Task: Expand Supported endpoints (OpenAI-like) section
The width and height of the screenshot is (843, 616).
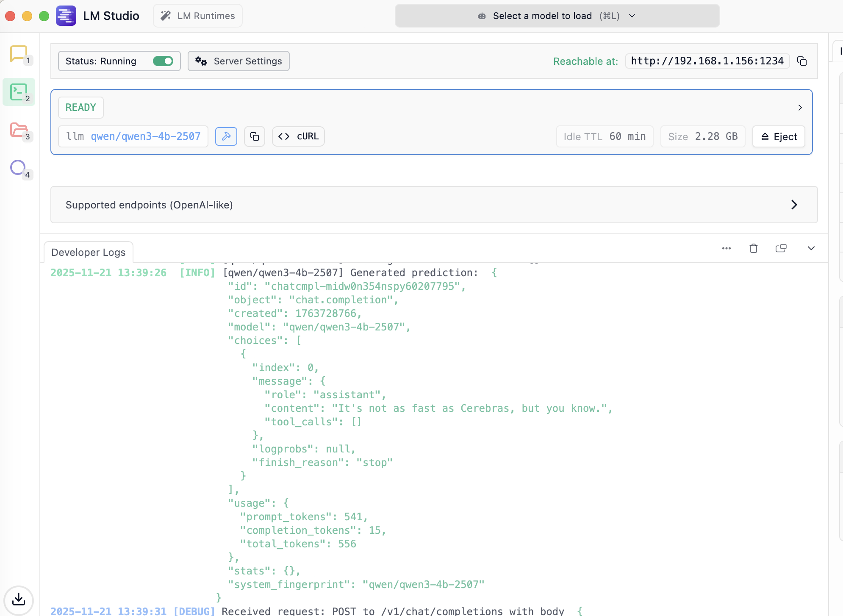Action: [794, 205]
